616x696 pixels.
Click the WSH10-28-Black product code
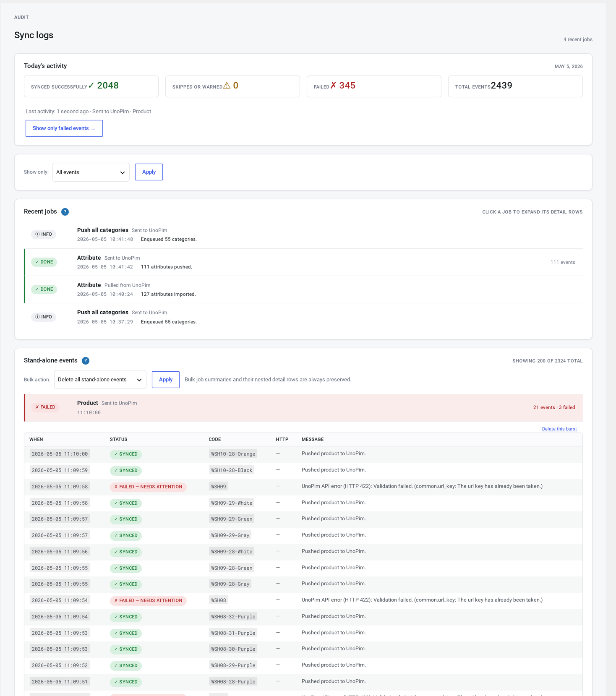(232, 470)
